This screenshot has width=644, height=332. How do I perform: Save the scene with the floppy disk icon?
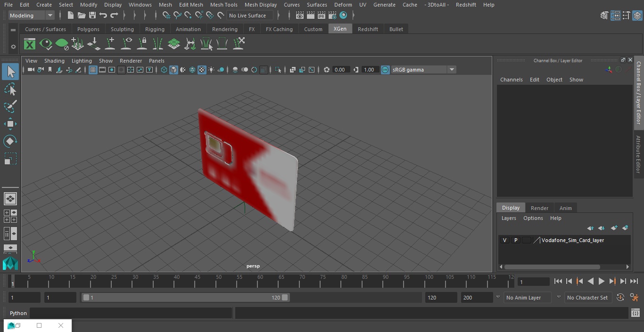[x=92, y=16]
